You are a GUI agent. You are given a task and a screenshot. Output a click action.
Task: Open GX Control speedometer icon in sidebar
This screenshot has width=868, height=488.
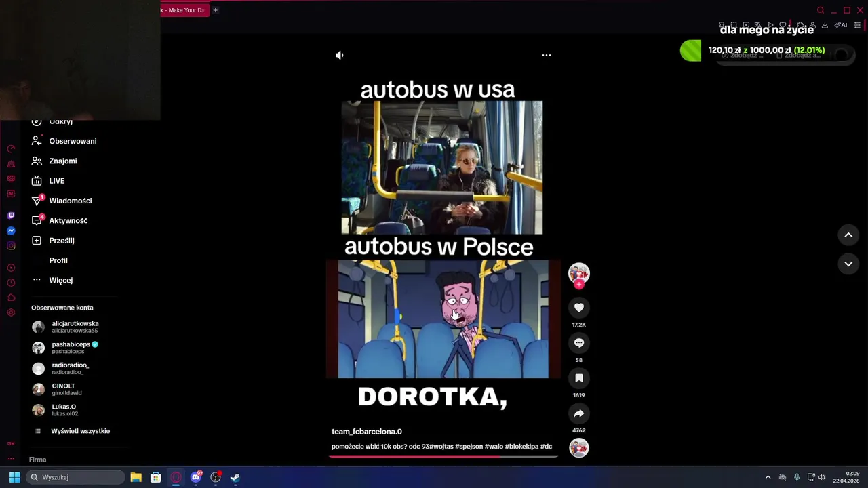(11, 148)
